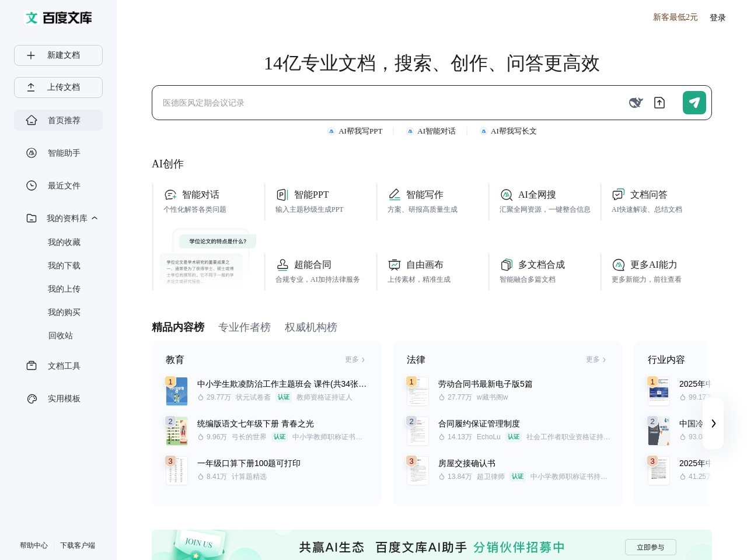Open 中小学生欺凌防治工作主题班会 thumbnail
The image size is (747, 560).
point(177,391)
